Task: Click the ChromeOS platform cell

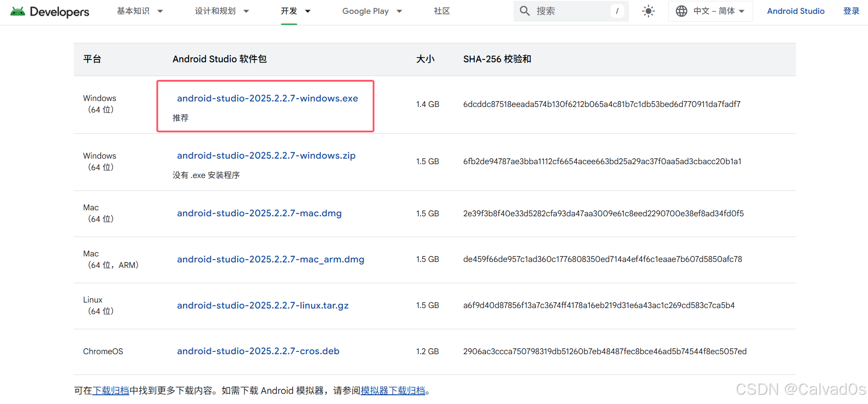Action: (x=103, y=351)
